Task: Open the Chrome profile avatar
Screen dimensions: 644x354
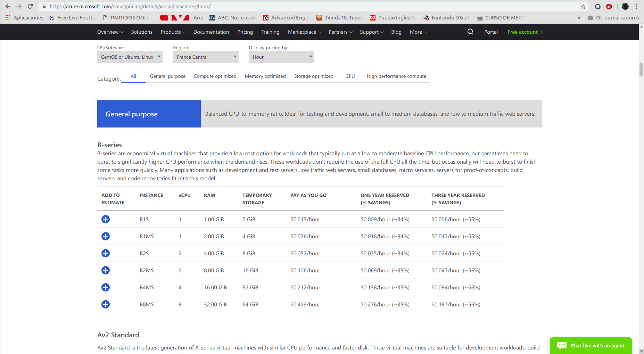Action: 625,6
